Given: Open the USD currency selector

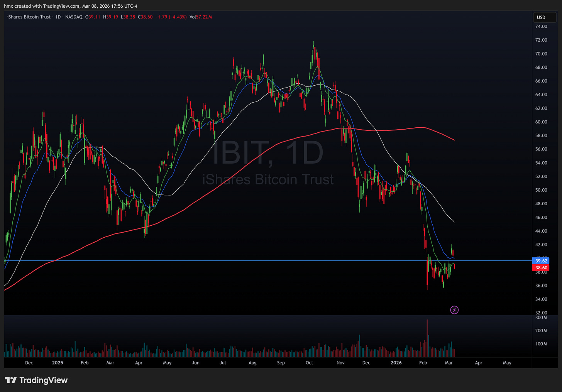Looking at the screenshot, I should pyautogui.click(x=544, y=17).
